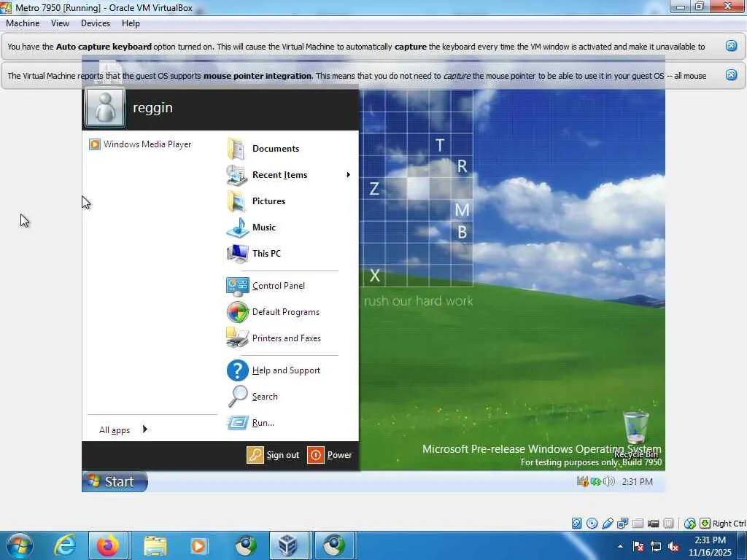Open VirtualBox View menu
747x560 pixels.
tap(60, 23)
